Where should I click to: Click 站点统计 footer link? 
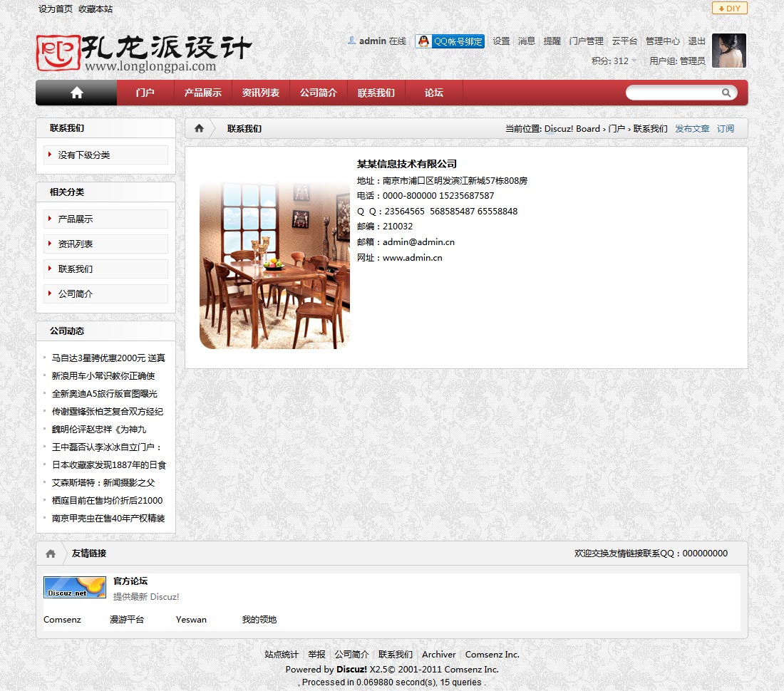(282, 655)
